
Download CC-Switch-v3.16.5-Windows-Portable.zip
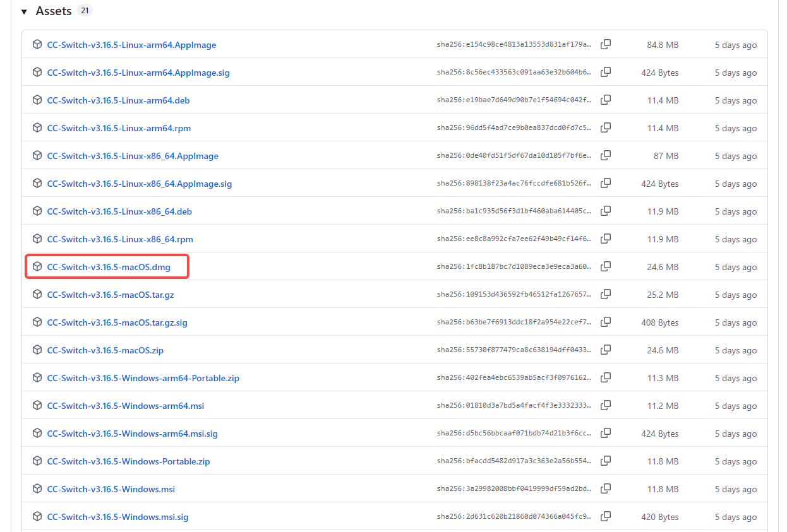(x=128, y=461)
